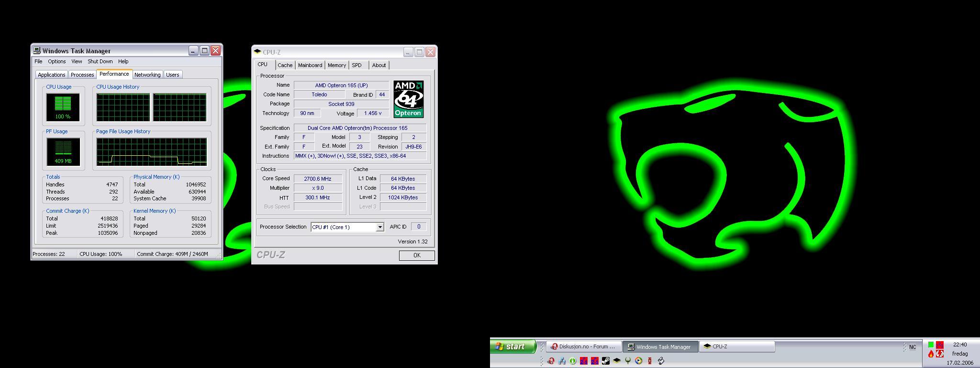980x368 pixels.
Task: Click the Name field AMD Opteron 165 (UP)
Action: coord(341,85)
